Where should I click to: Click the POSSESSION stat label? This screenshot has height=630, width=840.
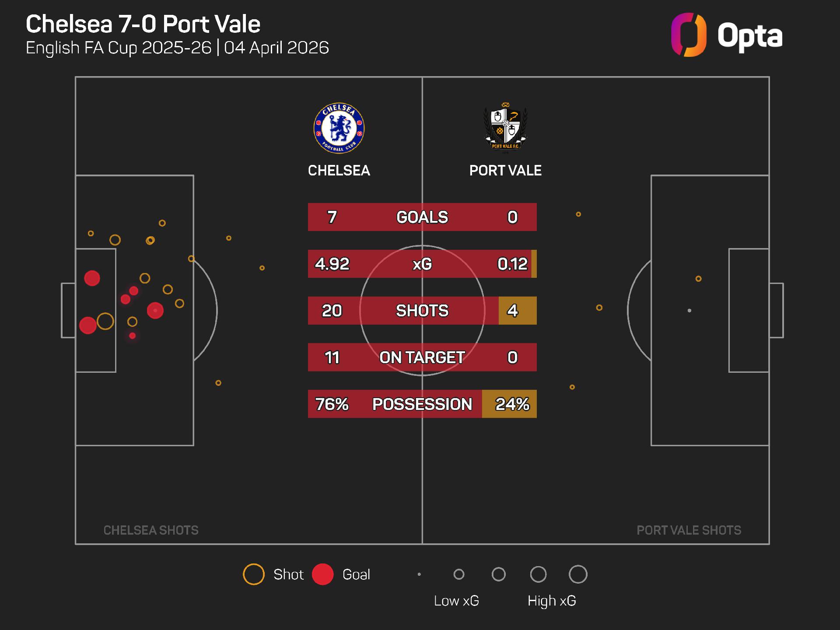[x=422, y=404]
